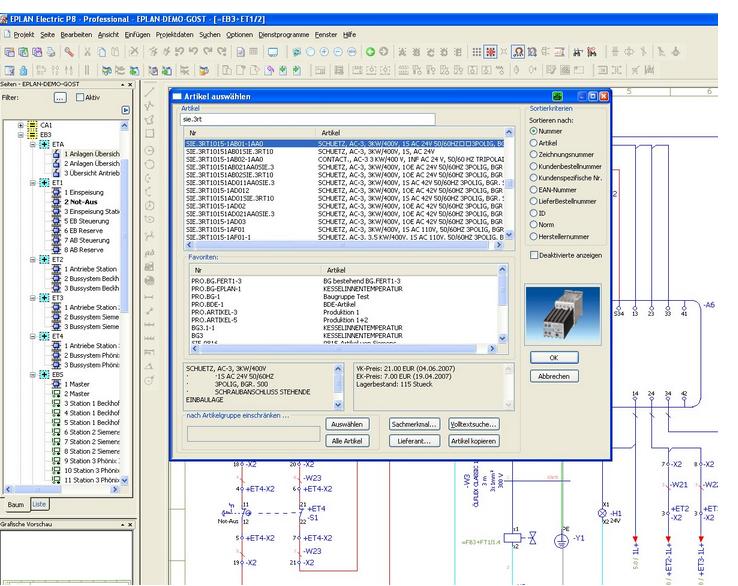Select the rectangle drawing tool
Viewport: 738px width, 586px height.
point(150,133)
